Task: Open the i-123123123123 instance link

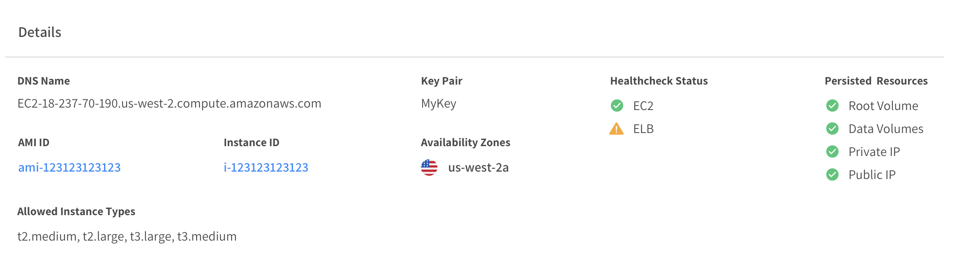Action: pyautogui.click(x=266, y=168)
